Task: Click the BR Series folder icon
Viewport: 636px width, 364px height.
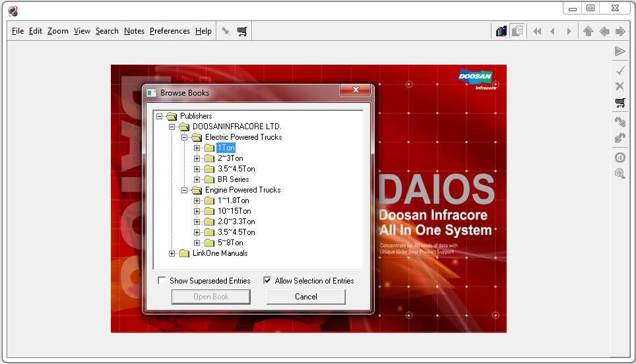Action: click(x=209, y=179)
